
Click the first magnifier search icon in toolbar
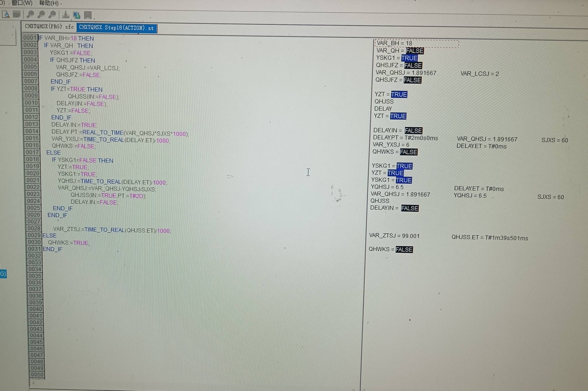[30, 14]
